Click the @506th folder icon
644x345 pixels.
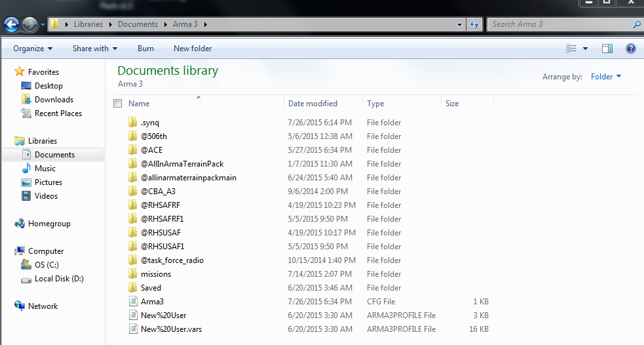point(132,136)
